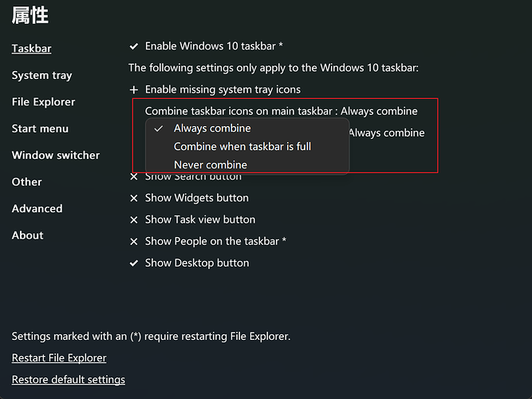This screenshot has width=532, height=399.
Task: Select Always combine in the dropdown list
Action: point(212,128)
